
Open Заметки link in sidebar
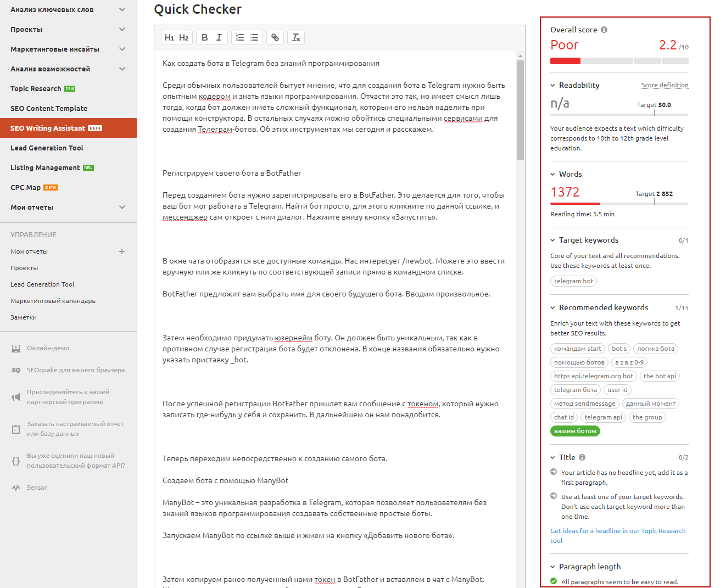[x=24, y=317]
